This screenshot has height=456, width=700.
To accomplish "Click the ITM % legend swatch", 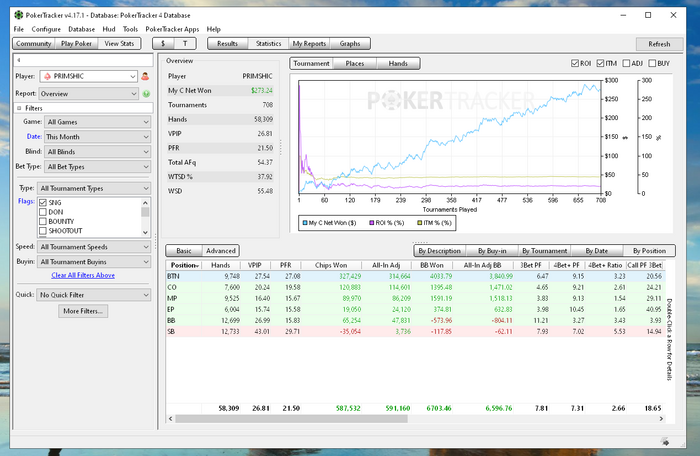I will coord(419,222).
